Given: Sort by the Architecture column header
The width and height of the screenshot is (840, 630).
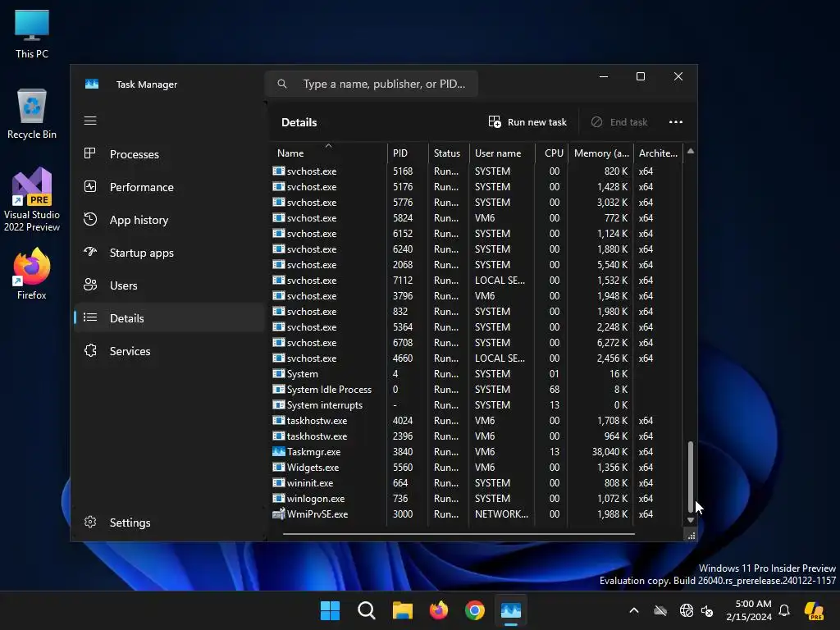Looking at the screenshot, I should click(x=658, y=153).
